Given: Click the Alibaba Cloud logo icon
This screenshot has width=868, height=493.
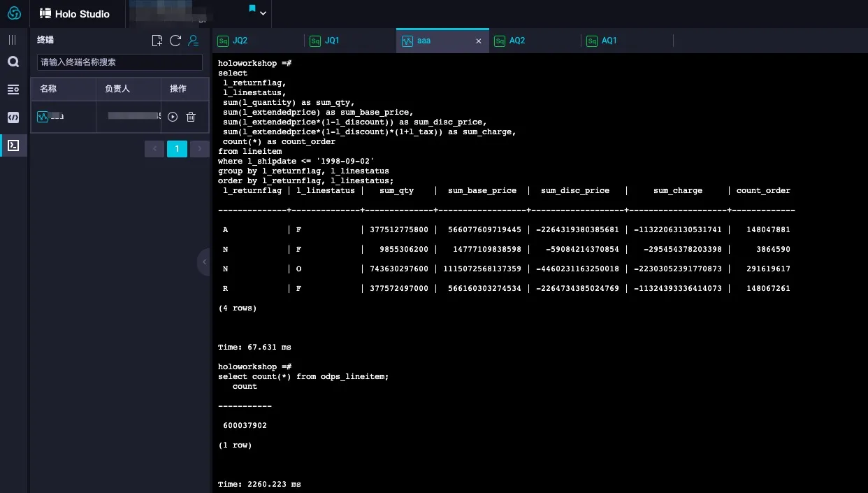Looking at the screenshot, I should pos(14,13).
